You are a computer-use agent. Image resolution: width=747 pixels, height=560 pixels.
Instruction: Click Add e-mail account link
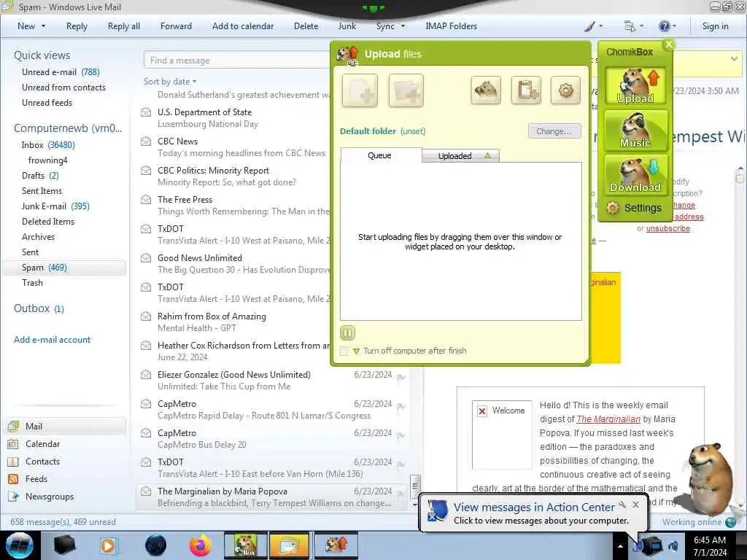click(x=52, y=340)
